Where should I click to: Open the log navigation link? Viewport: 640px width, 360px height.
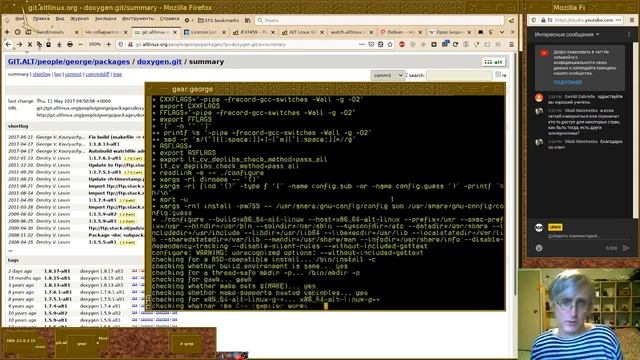coord(58,74)
